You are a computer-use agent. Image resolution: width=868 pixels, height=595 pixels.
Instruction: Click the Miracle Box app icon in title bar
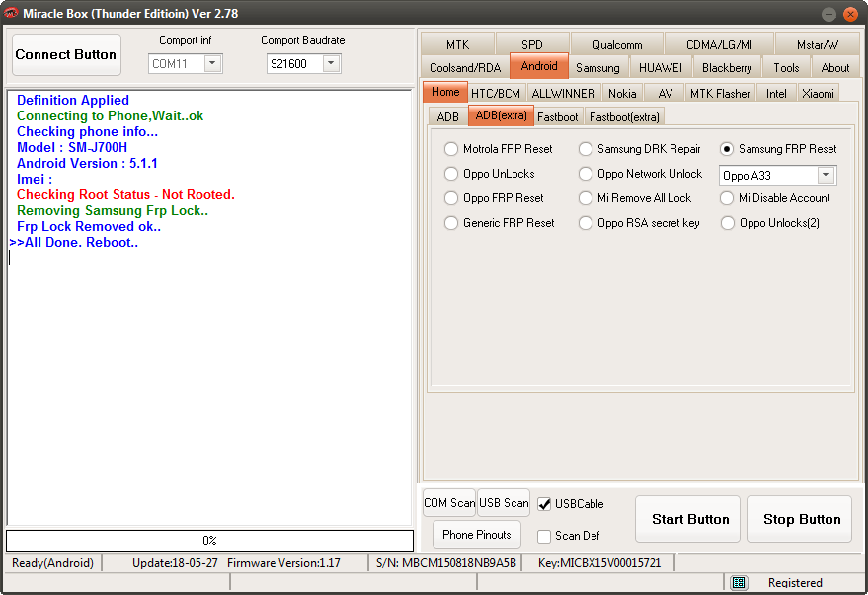pyautogui.click(x=11, y=13)
